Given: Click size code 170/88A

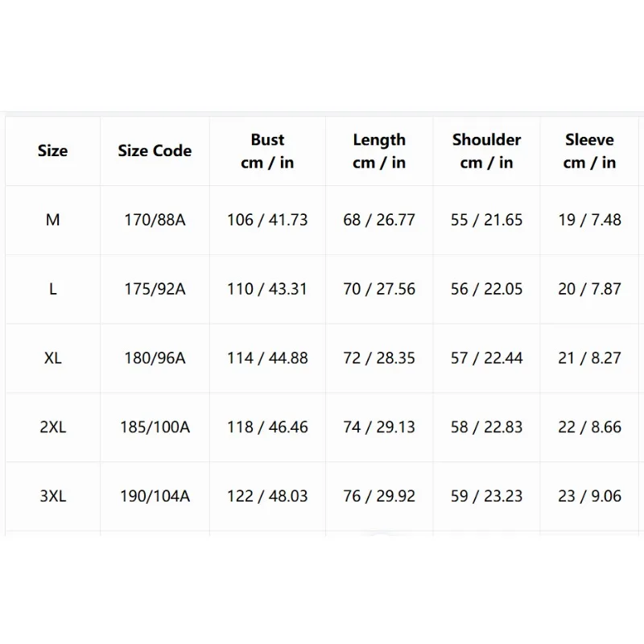Looking at the screenshot, I should point(155,220).
